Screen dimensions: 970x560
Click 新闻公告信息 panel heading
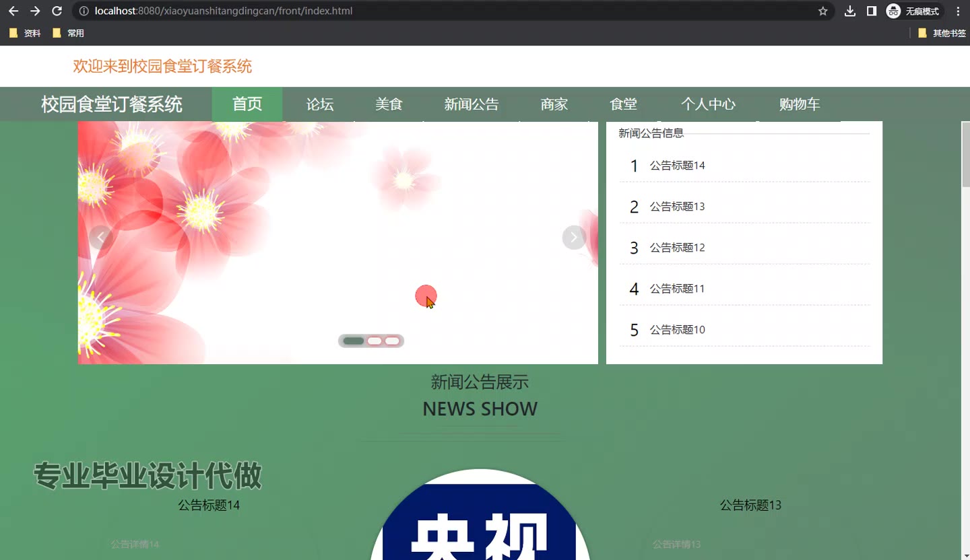coord(651,133)
